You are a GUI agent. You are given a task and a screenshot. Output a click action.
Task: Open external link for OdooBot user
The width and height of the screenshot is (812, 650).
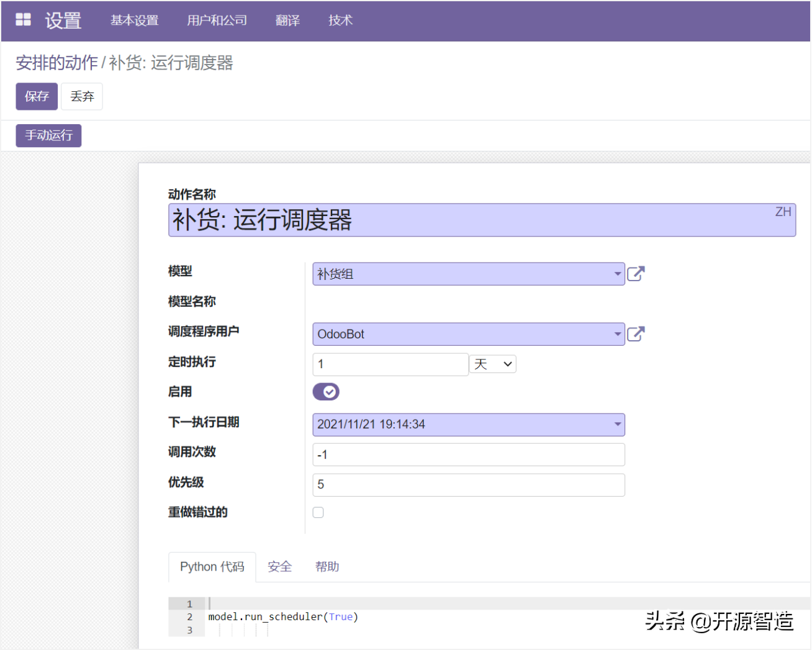(636, 334)
